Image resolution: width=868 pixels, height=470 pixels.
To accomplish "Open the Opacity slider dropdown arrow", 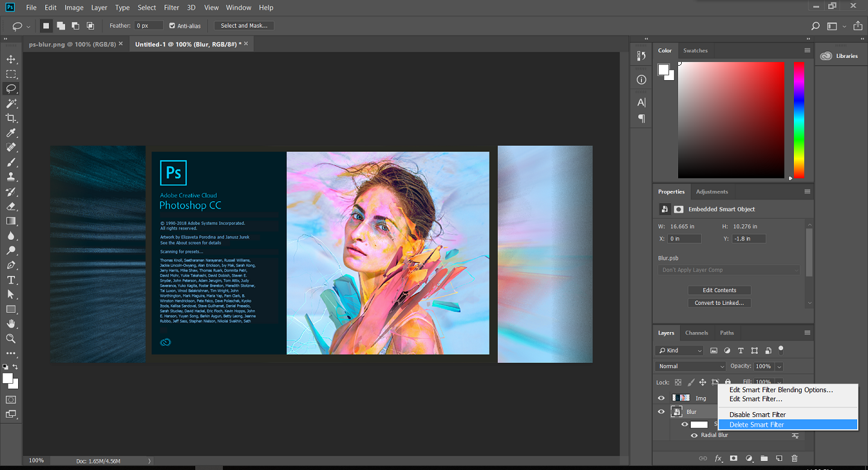I will (779, 366).
